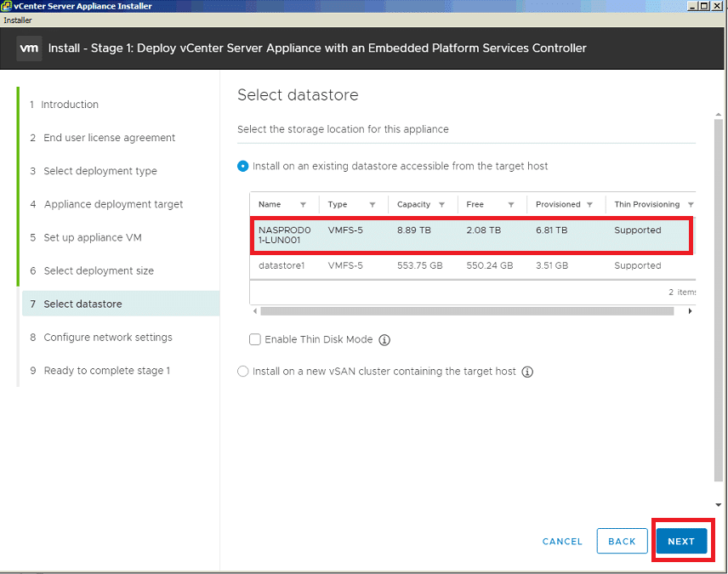Click the Thin Provisioning column filter icon
The width and height of the screenshot is (728, 574).
[x=691, y=205]
